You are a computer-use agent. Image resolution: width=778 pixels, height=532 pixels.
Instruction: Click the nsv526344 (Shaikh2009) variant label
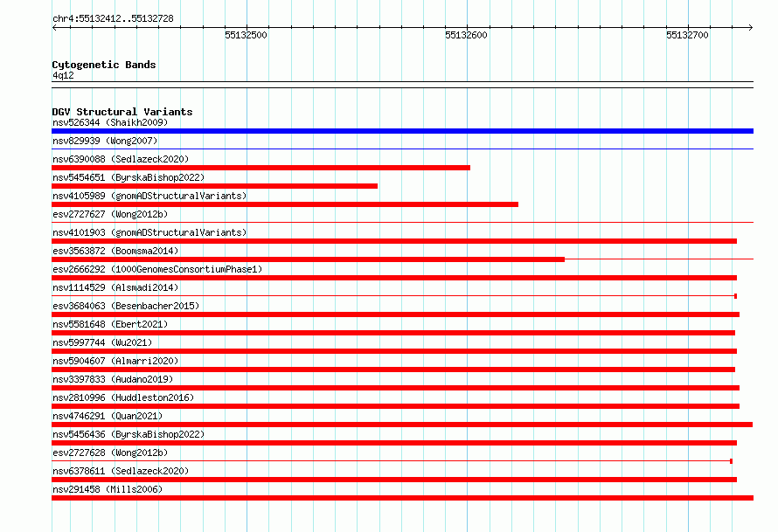pyautogui.click(x=110, y=122)
